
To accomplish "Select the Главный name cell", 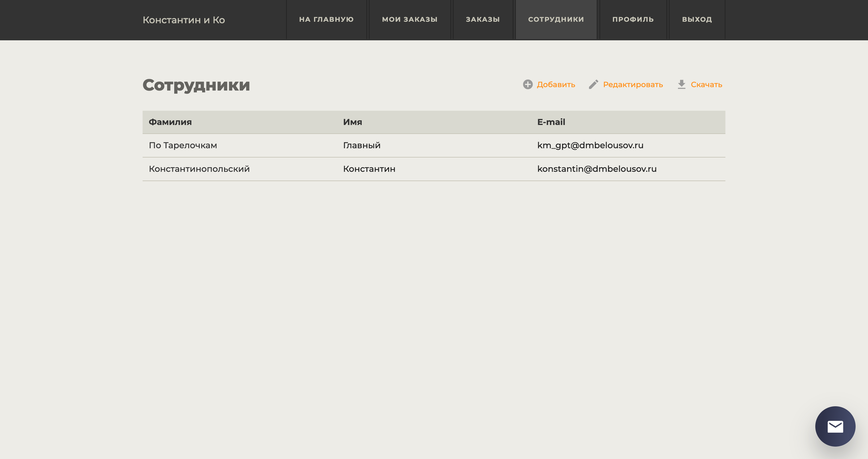I will pos(361,145).
